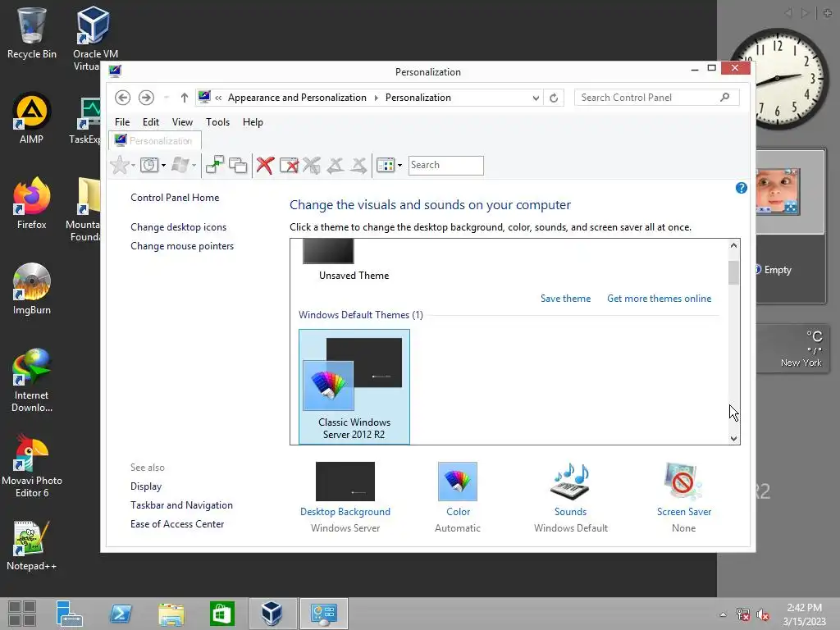Open the File menu
Viewport: 840px width, 630px height.
tap(122, 122)
